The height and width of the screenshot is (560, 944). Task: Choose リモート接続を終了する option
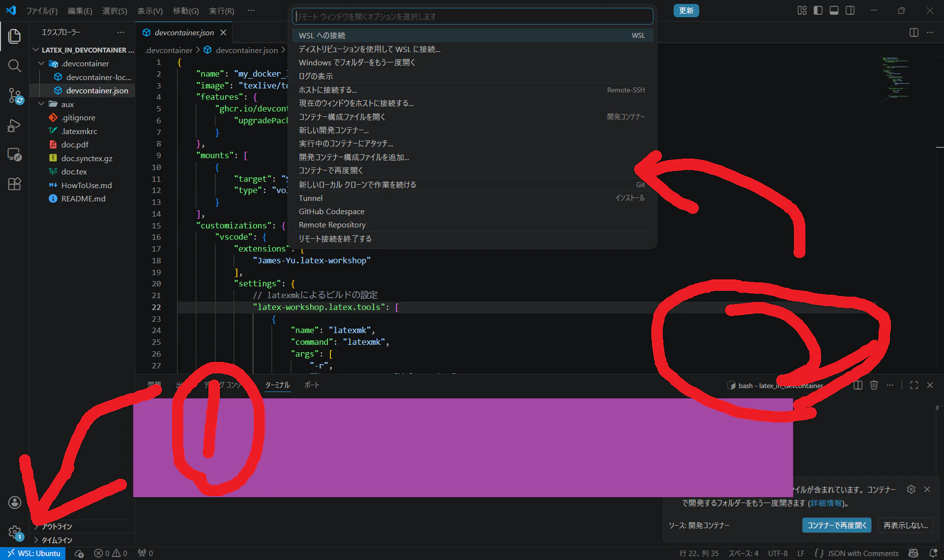coord(472,239)
